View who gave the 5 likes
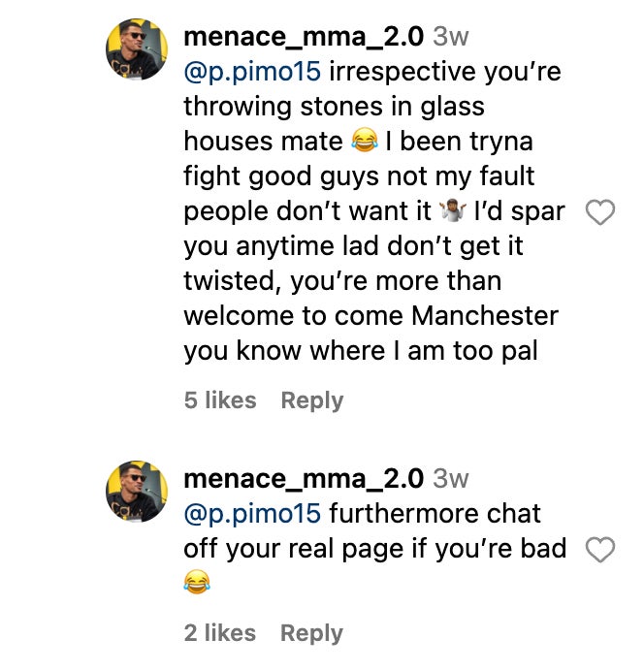The image size is (644, 671). click(220, 400)
